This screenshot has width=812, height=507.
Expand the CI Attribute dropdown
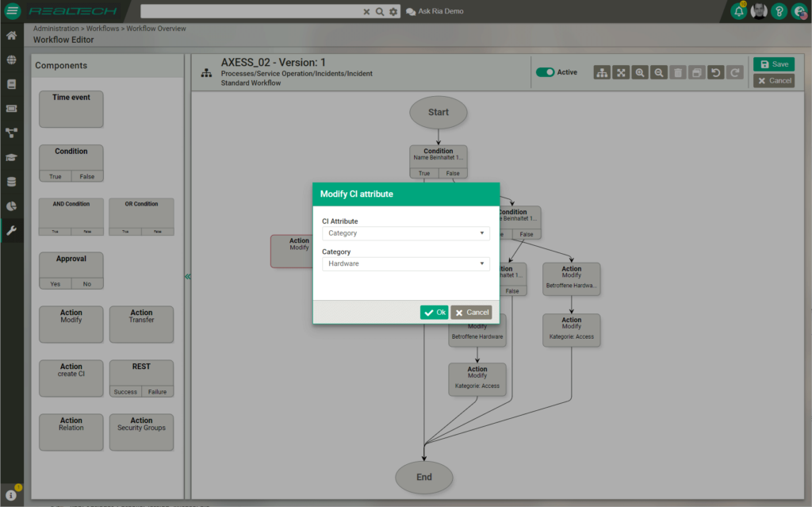pyautogui.click(x=405, y=233)
